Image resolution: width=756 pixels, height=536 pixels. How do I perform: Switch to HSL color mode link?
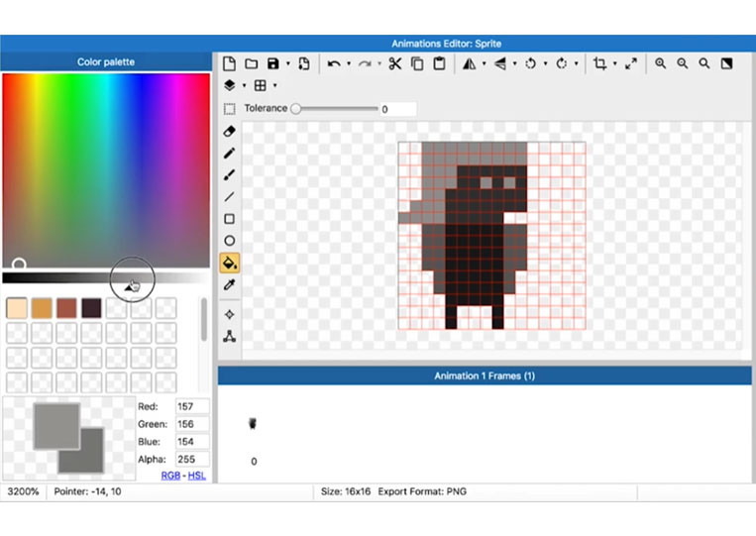(x=197, y=476)
